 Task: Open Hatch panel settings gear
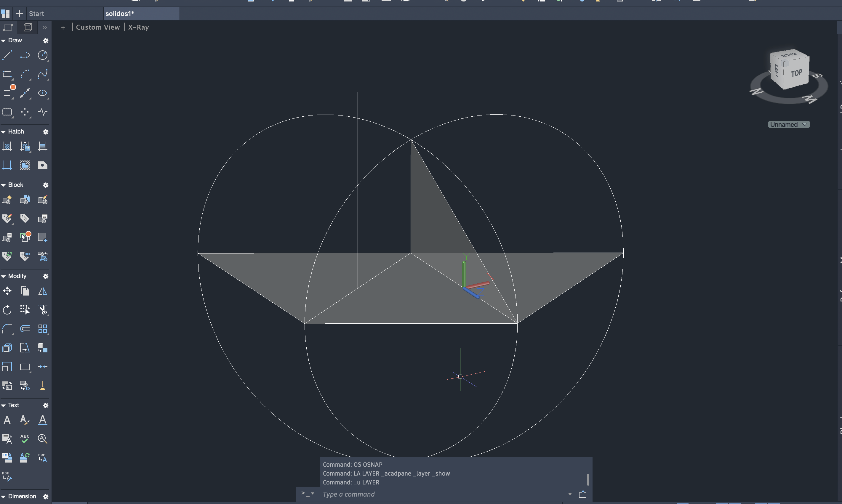click(x=46, y=132)
